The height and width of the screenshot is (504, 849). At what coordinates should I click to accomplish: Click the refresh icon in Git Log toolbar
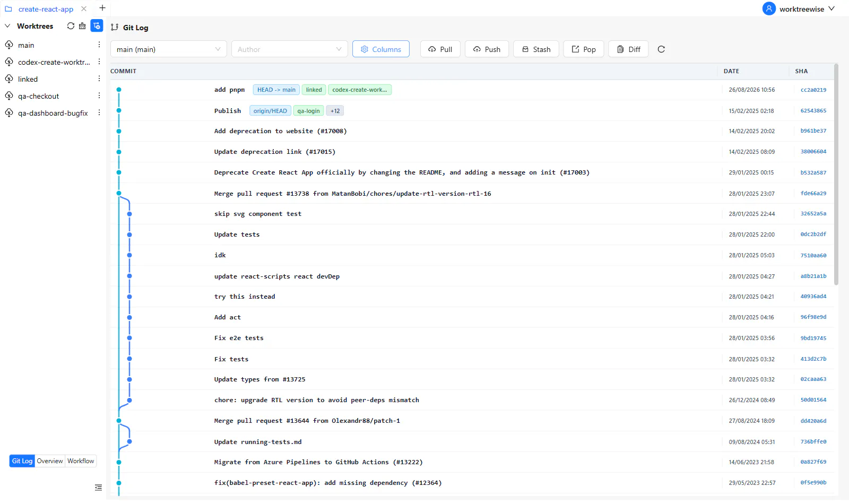(661, 49)
